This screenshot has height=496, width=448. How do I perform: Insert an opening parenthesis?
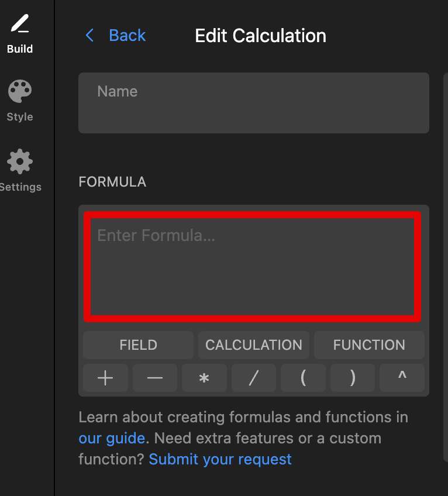pos(303,378)
